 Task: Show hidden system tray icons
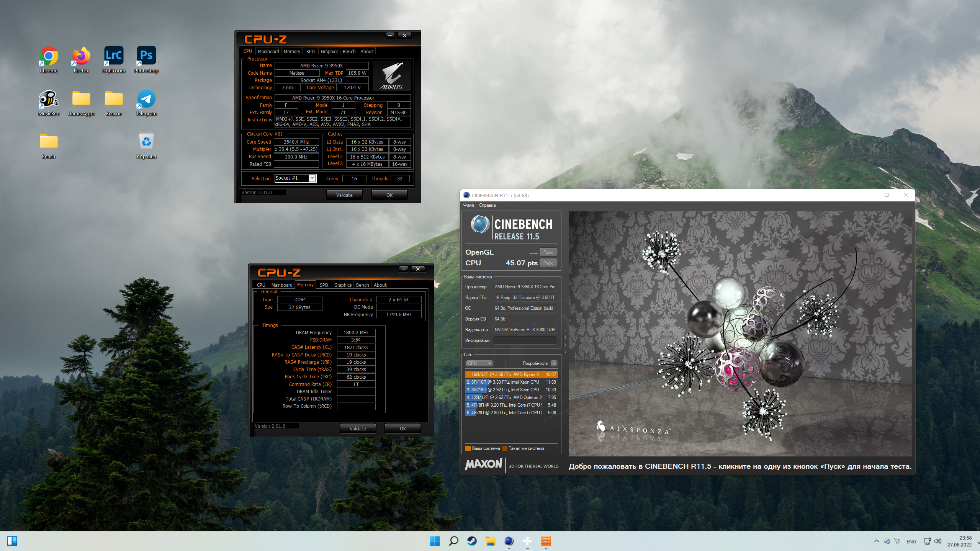[876, 541]
